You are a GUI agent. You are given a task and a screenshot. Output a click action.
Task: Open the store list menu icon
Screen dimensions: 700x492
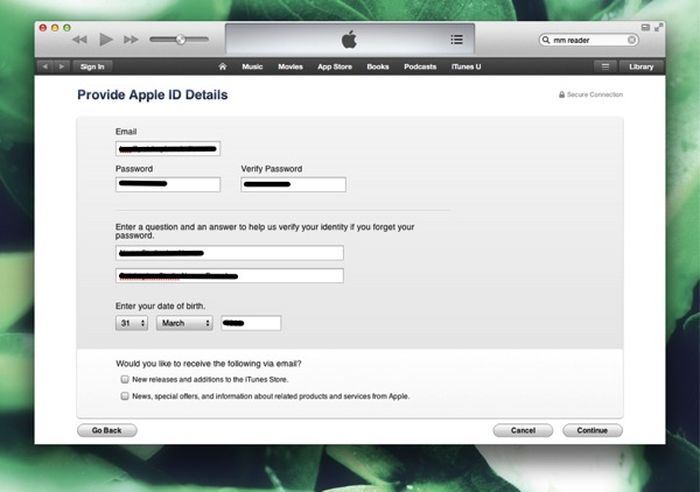point(605,67)
